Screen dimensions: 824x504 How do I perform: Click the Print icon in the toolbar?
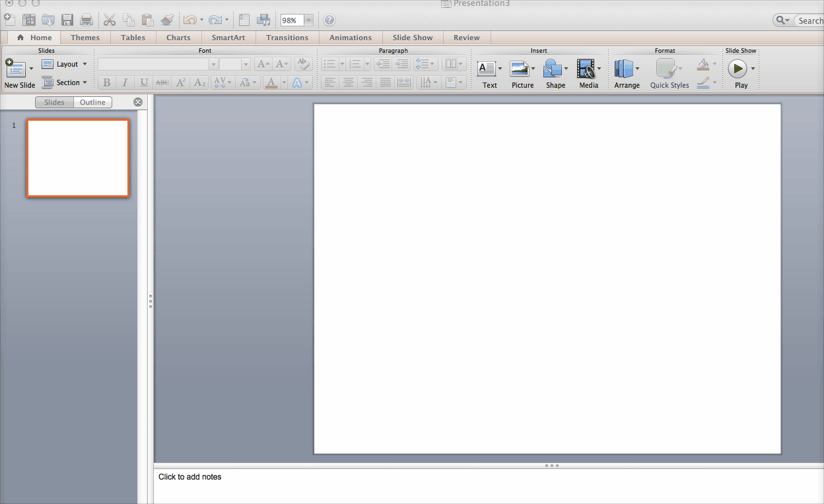(86, 20)
